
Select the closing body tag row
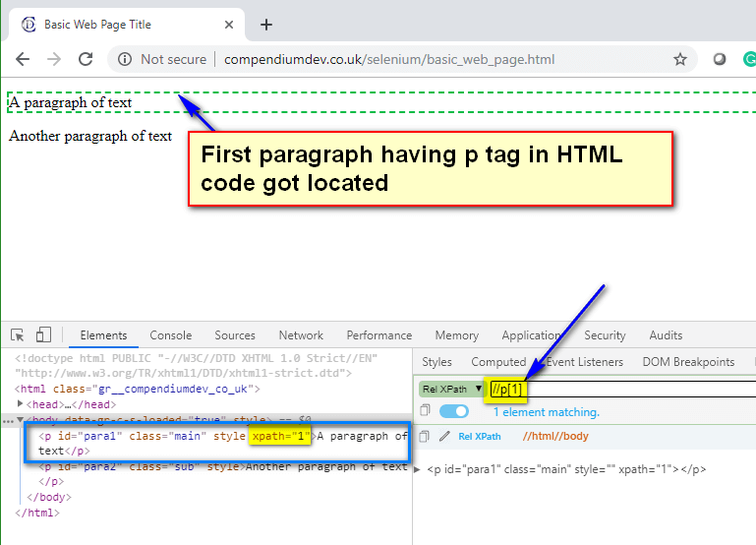pos(49,497)
